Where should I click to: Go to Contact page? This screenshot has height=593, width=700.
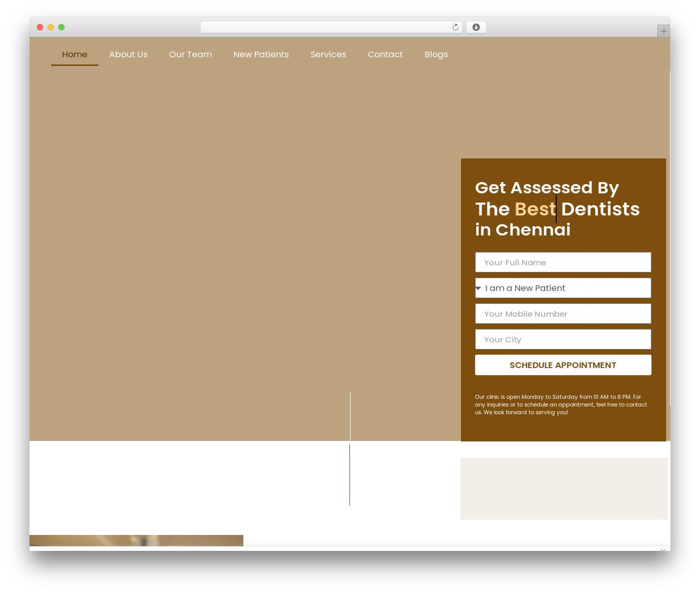click(385, 55)
